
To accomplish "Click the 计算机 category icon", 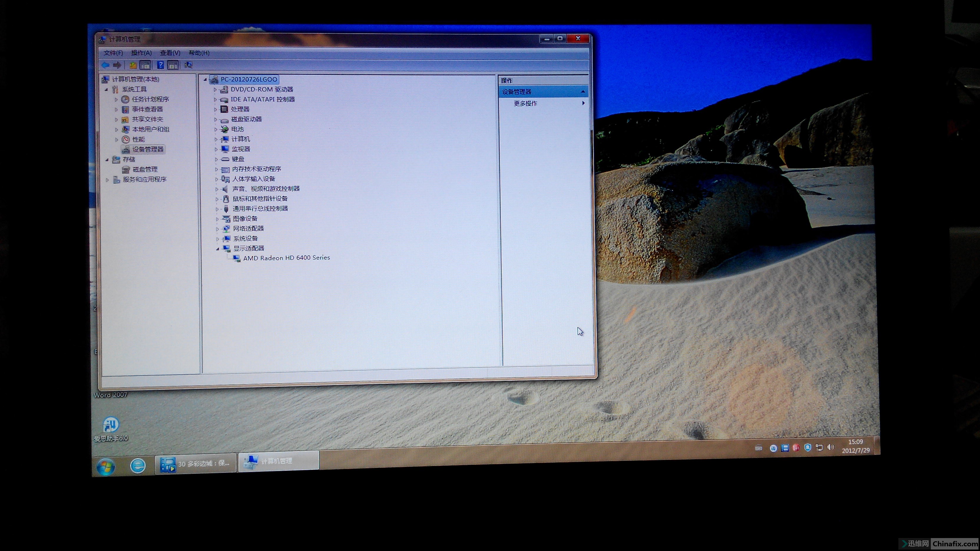I will (x=225, y=139).
